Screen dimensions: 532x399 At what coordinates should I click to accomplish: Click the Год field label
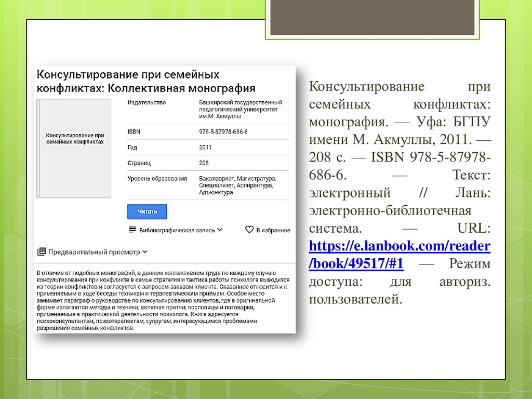pos(132,147)
